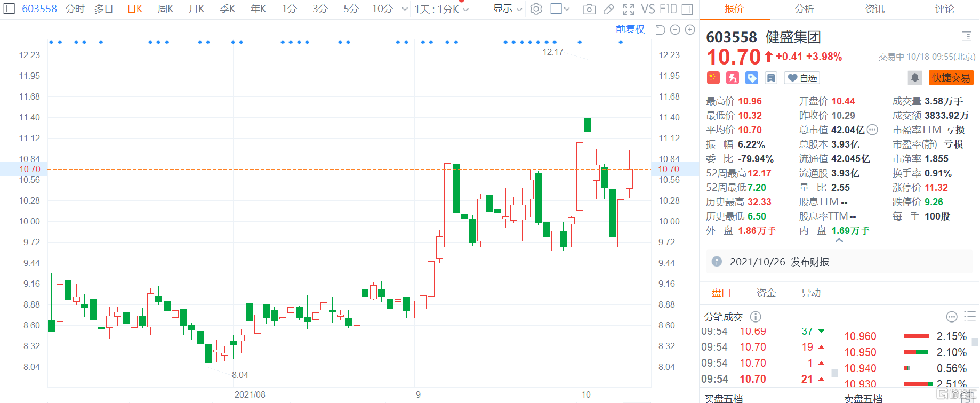Click the 快捷交易 button
Screen dimensions: 980x403
tap(951, 78)
